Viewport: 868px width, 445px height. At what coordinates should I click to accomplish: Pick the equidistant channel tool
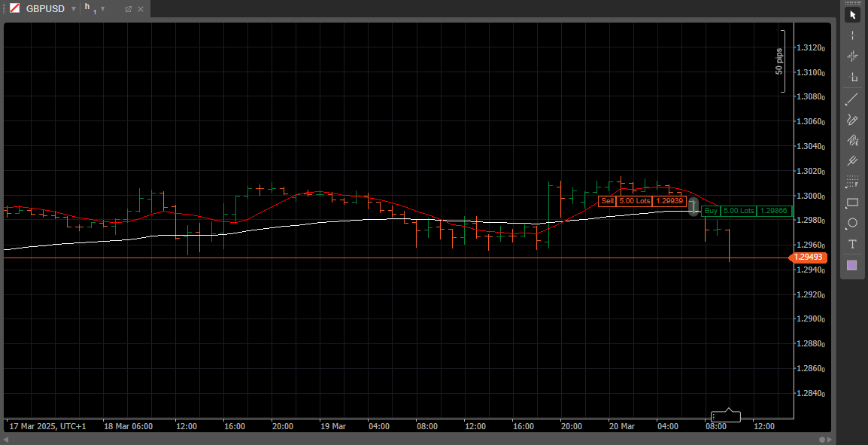852,140
